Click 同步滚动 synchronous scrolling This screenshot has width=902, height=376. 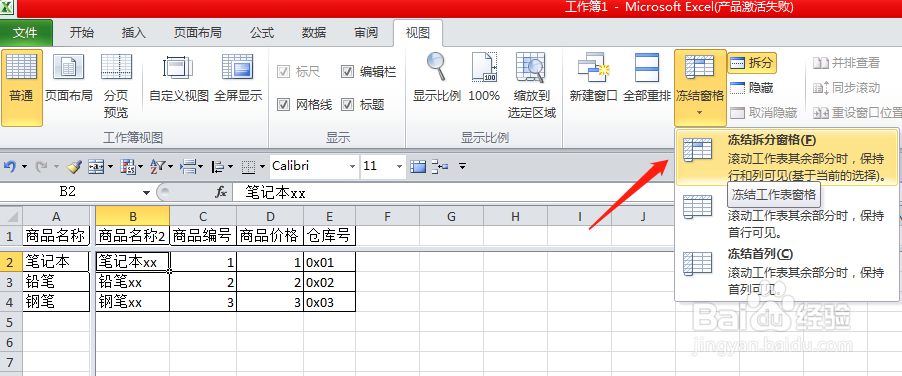[846, 88]
